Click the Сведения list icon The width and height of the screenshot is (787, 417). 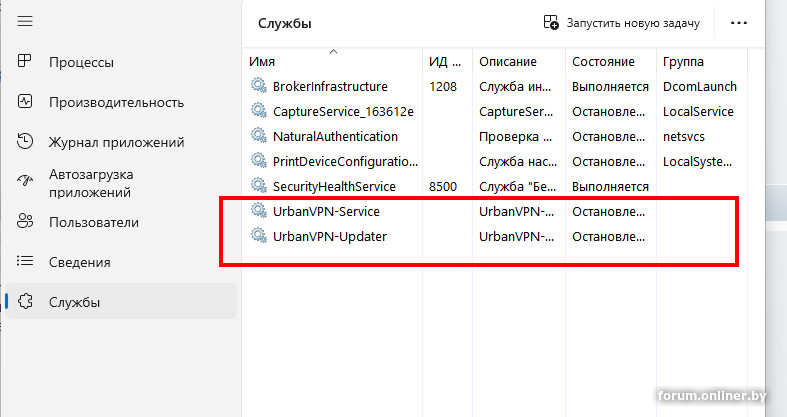click(26, 262)
